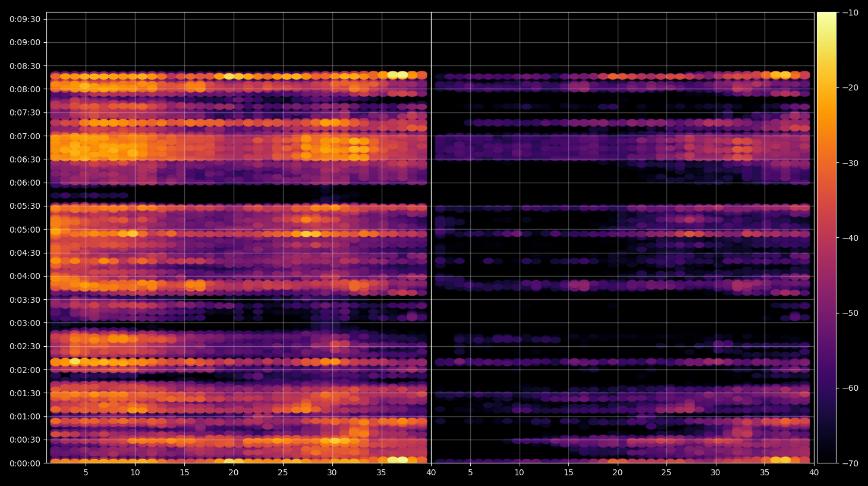The height and width of the screenshot is (486, 868).
Task: Pick the 0:07:00 y-axis tick label
Action: click(25, 136)
